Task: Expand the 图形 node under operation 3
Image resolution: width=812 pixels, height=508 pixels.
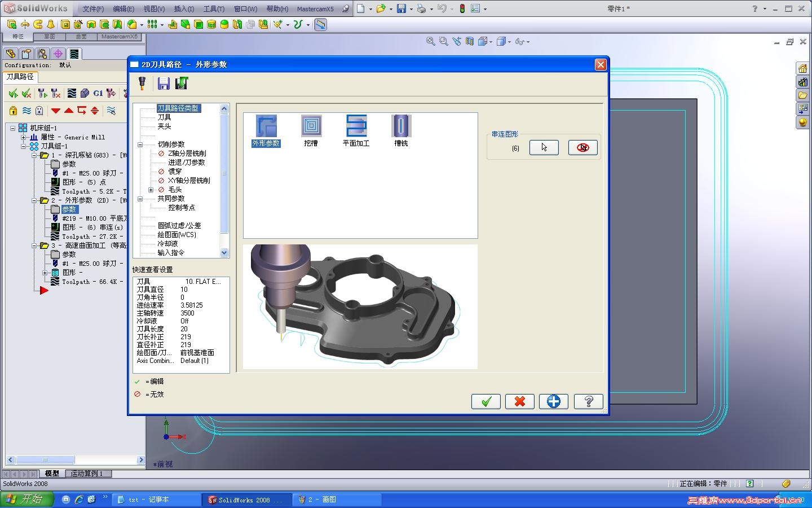Action: click(x=45, y=273)
